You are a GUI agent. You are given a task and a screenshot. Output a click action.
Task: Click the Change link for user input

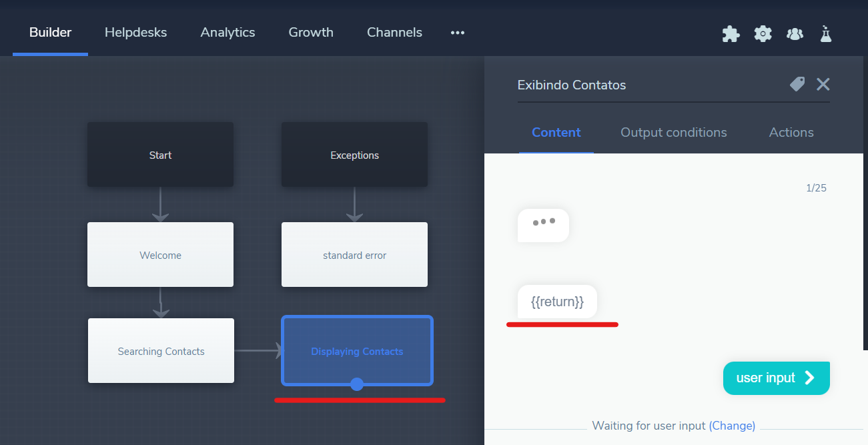(x=732, y=426)
